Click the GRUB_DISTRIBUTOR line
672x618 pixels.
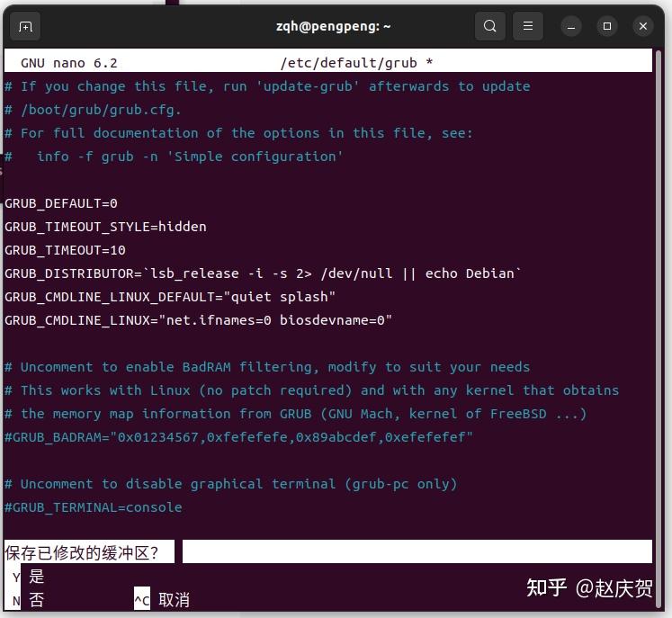[264, 273]
